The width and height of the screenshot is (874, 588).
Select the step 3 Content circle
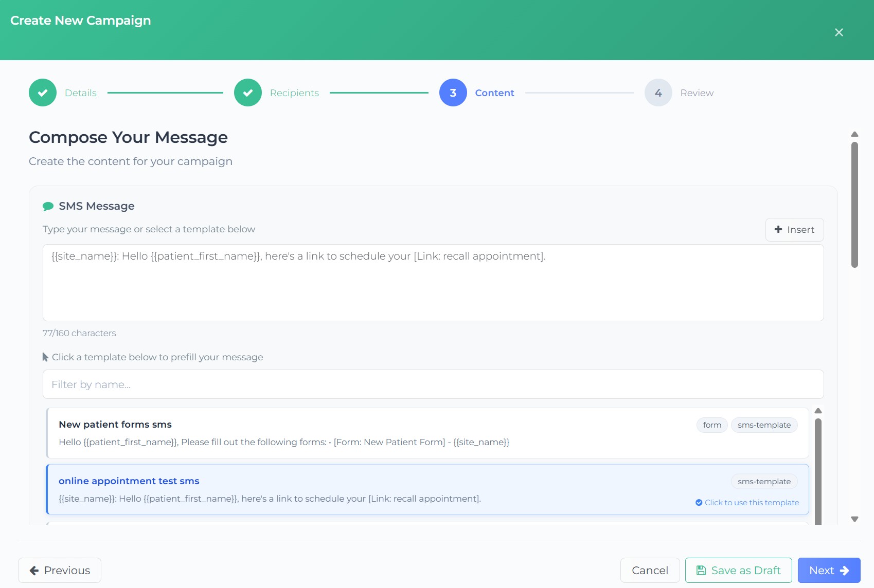[453, 93]
